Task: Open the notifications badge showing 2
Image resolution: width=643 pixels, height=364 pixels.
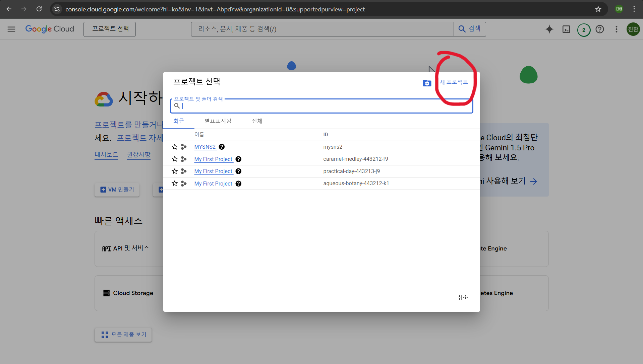Action: [584, 30]
